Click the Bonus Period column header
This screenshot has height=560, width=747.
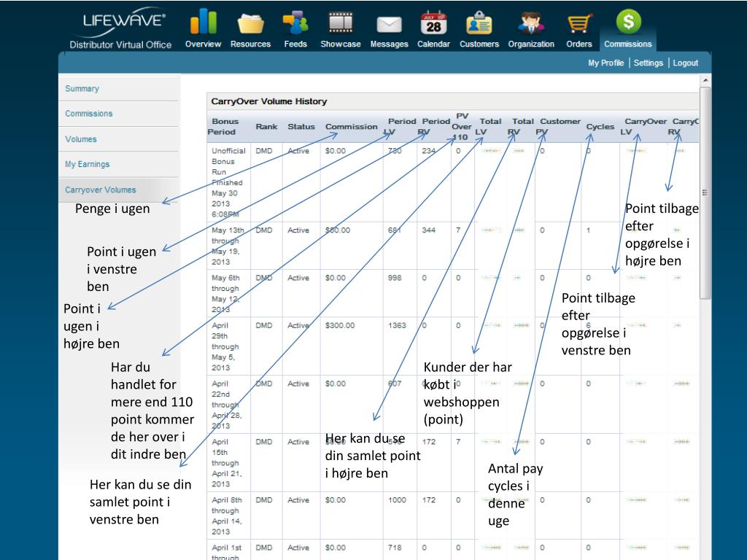[225, 127]
